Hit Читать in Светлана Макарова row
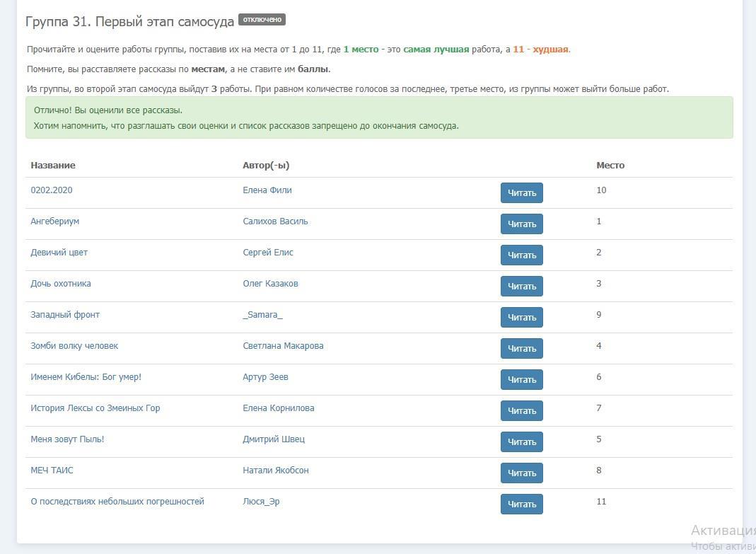This screenshot has height=554, width=756. (522, 348)
